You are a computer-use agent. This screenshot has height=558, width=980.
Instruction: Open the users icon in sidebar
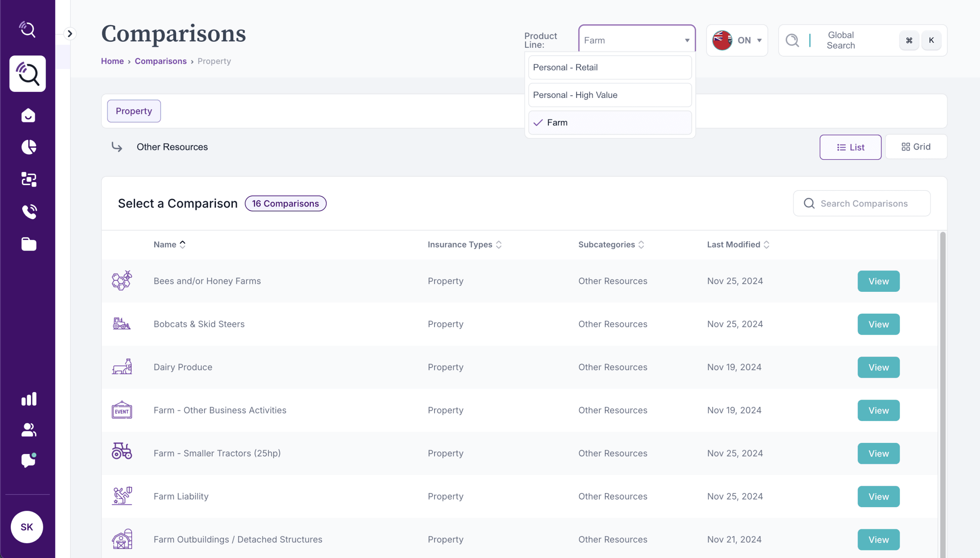click(x=29, y=429)
